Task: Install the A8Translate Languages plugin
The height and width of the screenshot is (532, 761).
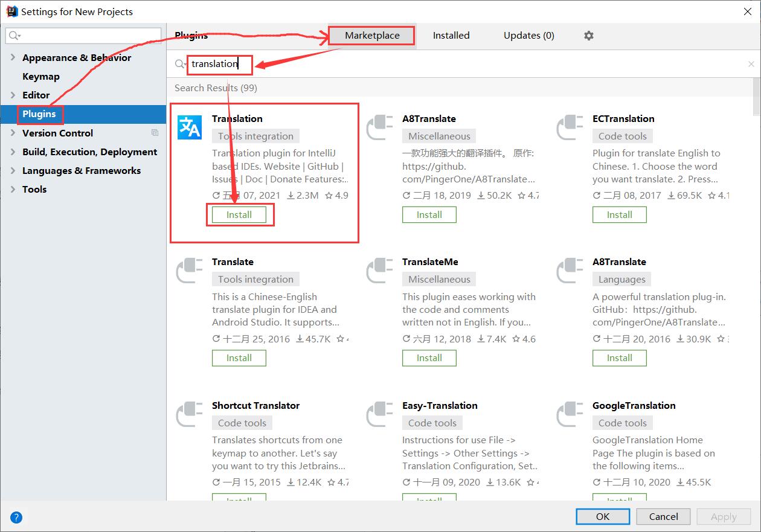Action: point(620,357)
